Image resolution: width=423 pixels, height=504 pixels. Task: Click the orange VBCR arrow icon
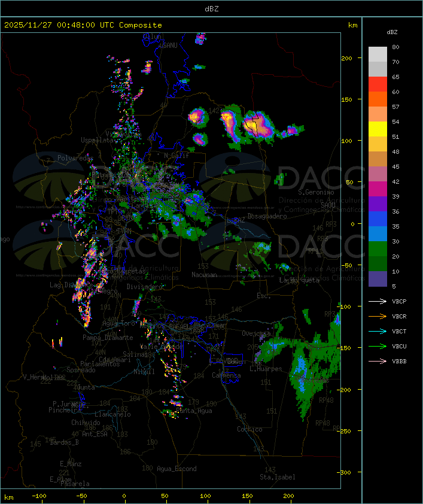pos(378,316)
